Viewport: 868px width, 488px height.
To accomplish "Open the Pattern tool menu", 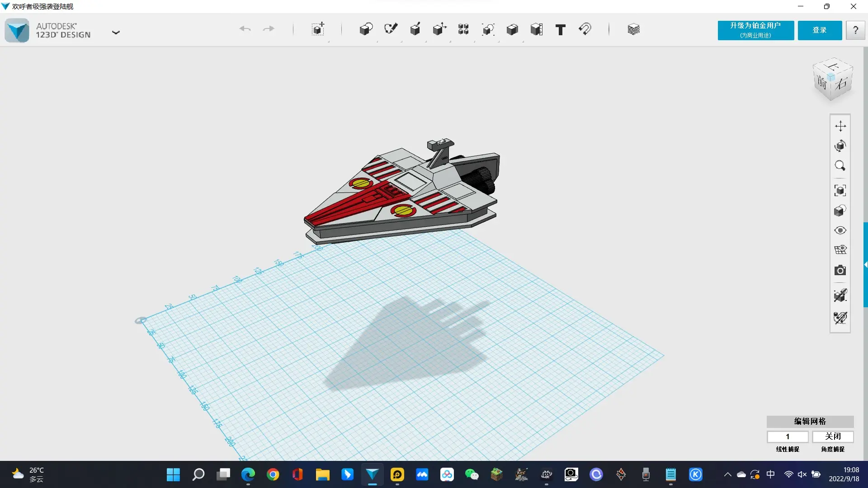I will pyautogui.click(x=463, y=29).
